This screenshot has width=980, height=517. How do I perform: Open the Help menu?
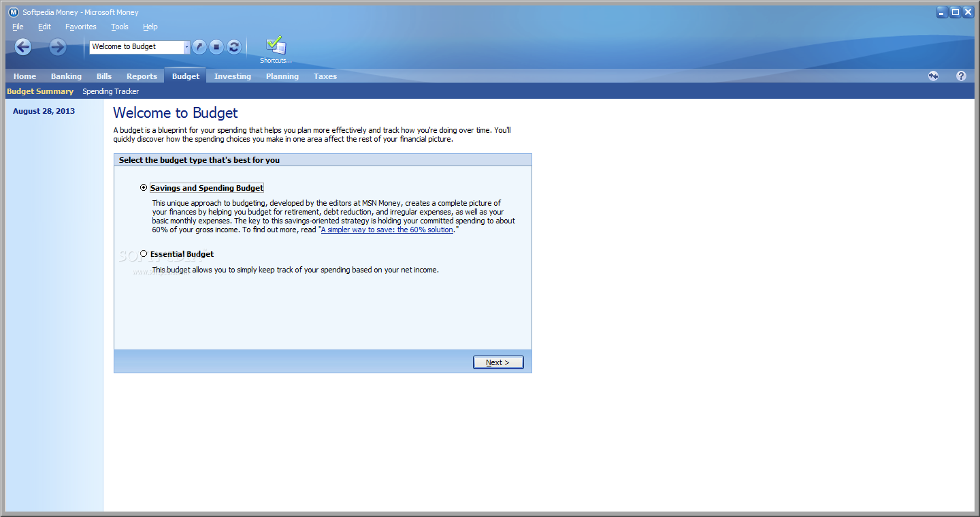tap(150, 27)
